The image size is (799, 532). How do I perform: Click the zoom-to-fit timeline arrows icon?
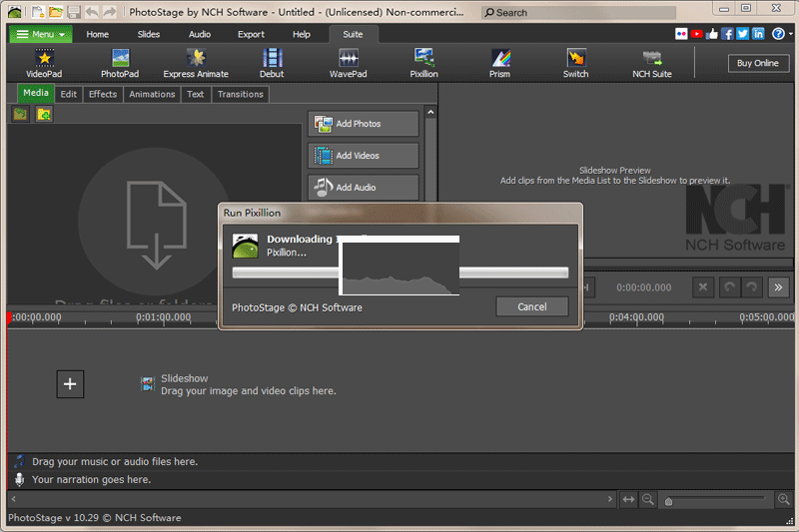click(x=628, y=499)
